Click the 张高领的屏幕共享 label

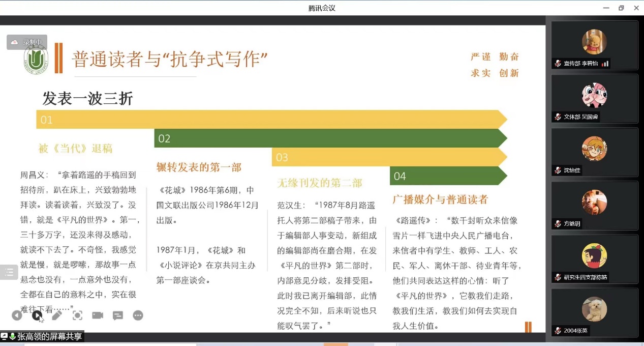pyautogui.click(x=49, y=336)
